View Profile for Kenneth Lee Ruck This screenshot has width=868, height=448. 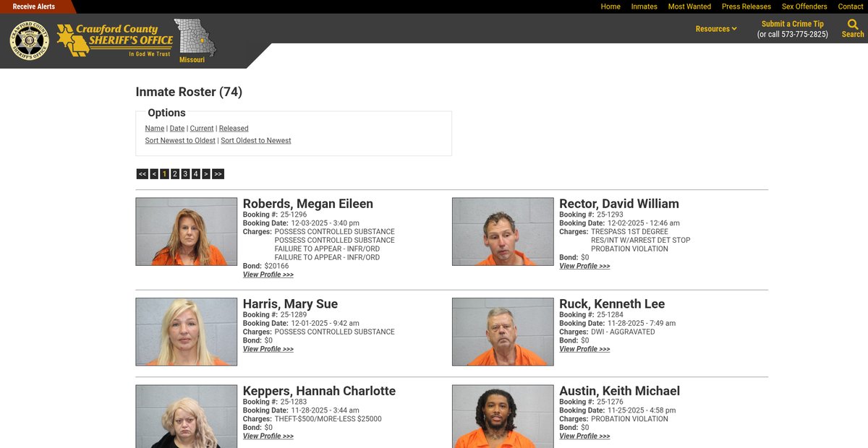click(x=584, y=350)
